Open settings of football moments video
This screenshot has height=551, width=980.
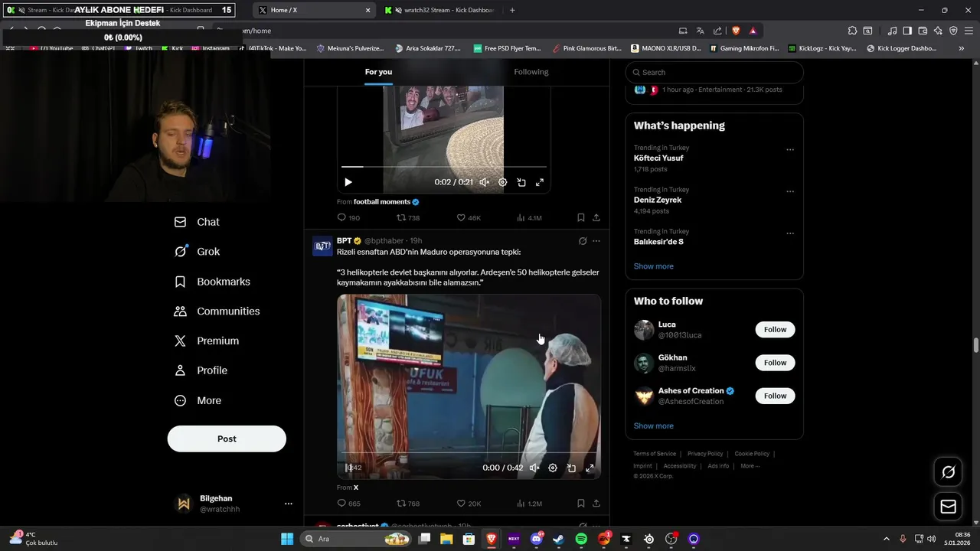(x=503, y=182)
